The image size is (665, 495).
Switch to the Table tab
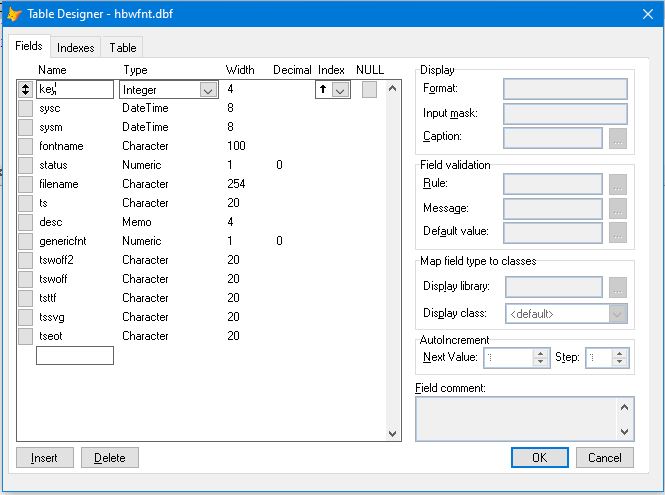(123, 47)
